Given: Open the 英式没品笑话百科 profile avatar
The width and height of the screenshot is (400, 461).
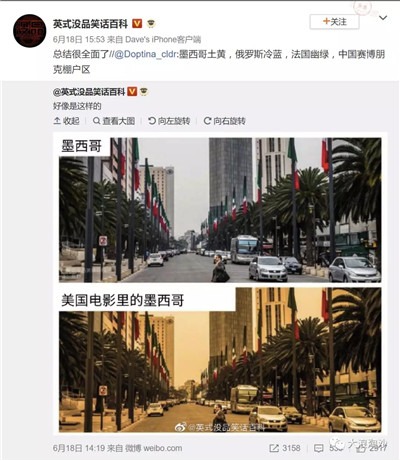Looking at the screenshot, I should tap(30, 31).
